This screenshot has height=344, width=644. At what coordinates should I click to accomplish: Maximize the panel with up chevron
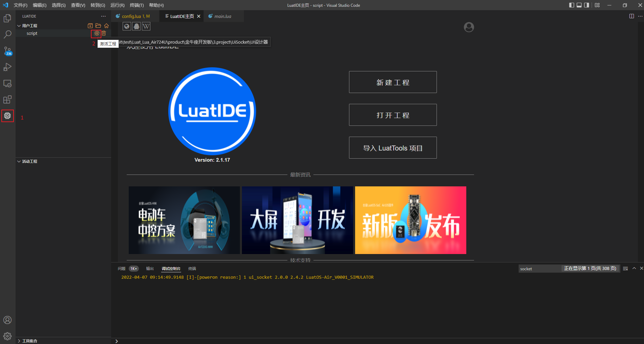click(x=634, y=268)
